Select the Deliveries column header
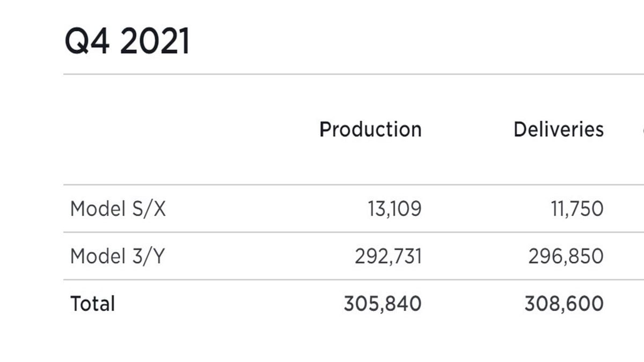Image resolution: width=644 pixels, height=362 pixels. [x=558, y=129]
